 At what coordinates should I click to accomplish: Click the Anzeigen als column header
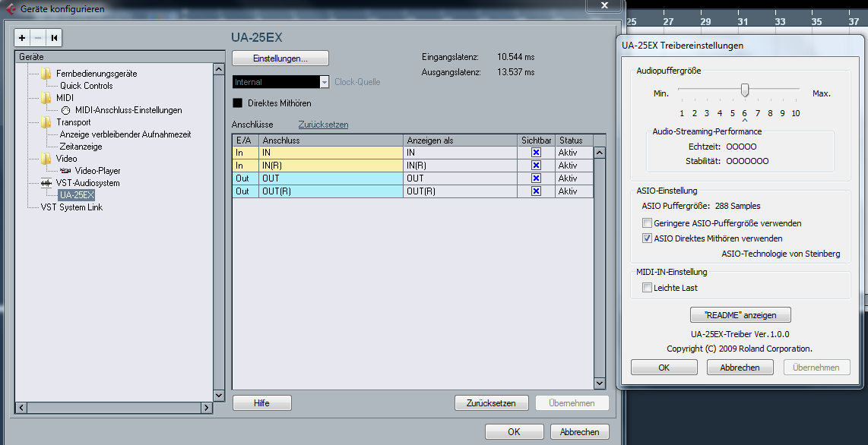pyautogui.click(x=461, y=140)
